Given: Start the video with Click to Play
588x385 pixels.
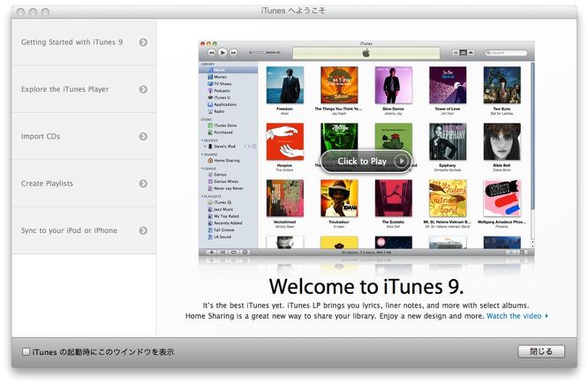Looking at the screenshot, I should [366, 162].
